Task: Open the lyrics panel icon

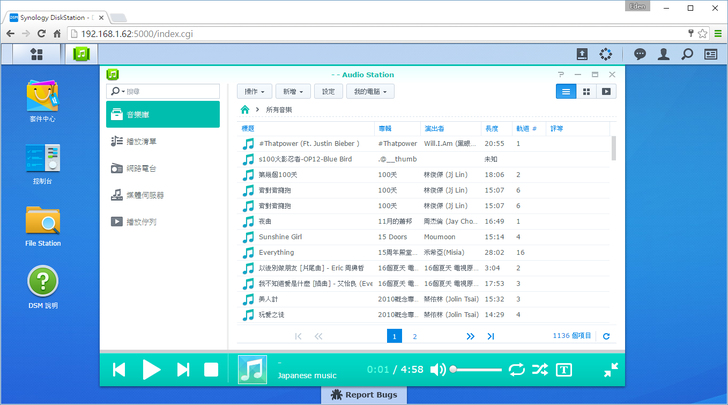Action: [564, 370]
